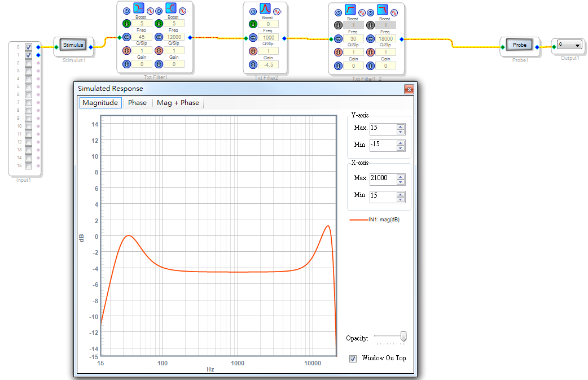Screen dimensions: 588x380
Task: Uncheck the channel 1 checkbox in Input1
Action: 29,55
